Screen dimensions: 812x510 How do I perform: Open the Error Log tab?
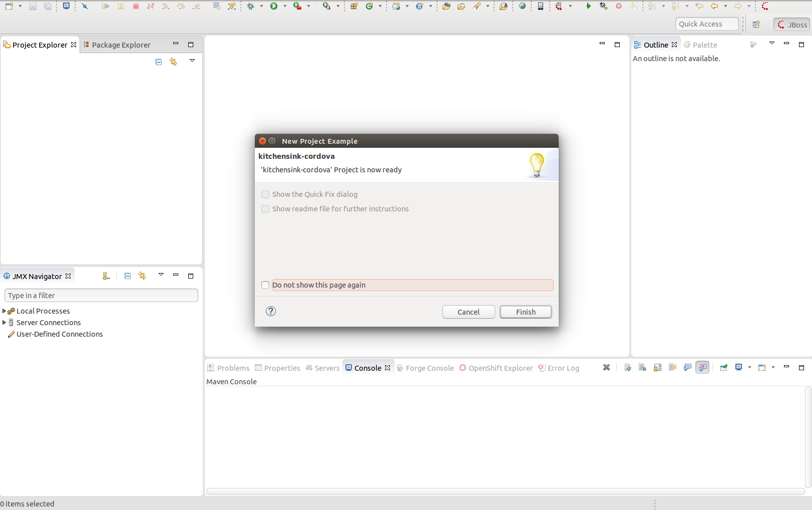(559, 368)
